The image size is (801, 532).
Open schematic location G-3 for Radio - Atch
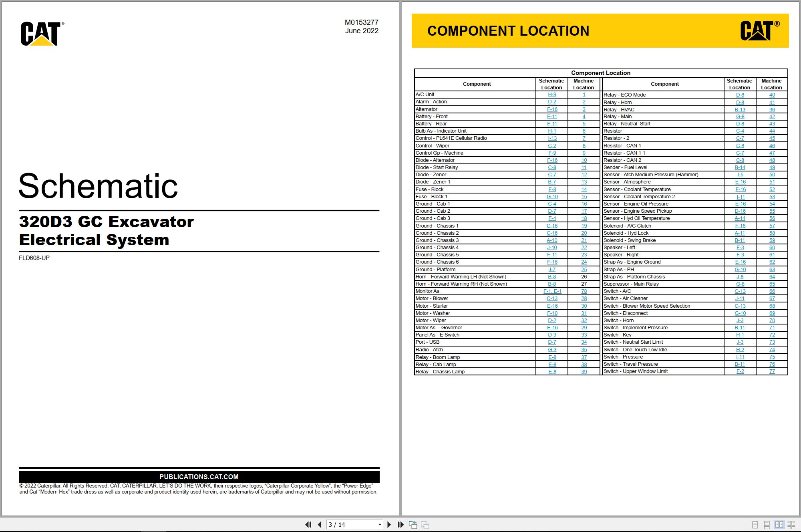[x=552, y=350]
